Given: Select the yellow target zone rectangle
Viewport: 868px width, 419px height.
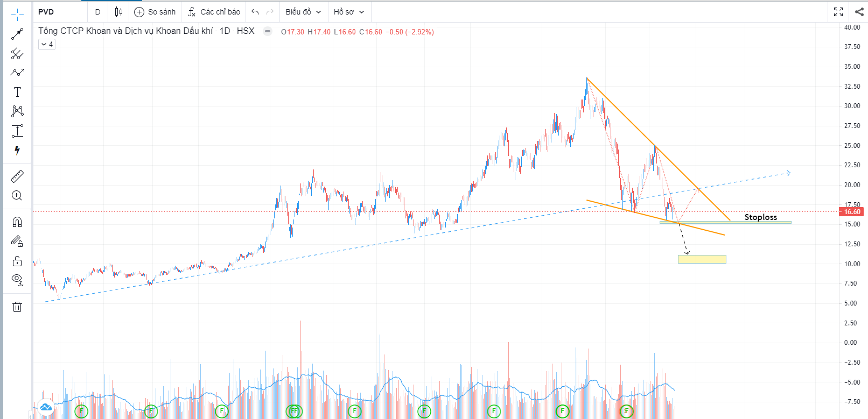Looking at the screenshot, I should [x=702, y=259].
